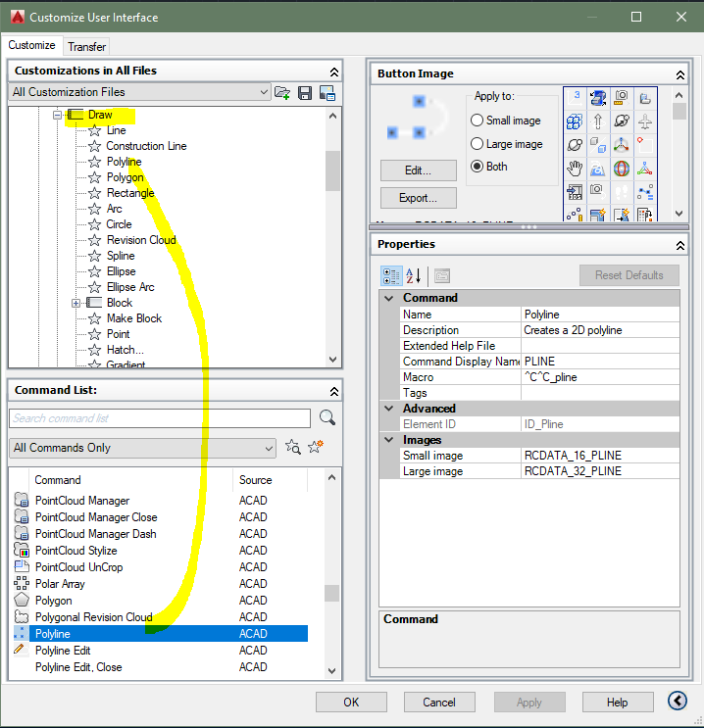This screenshot has height=728, width=704.
Task: Select the 3D gizmo axes button image
Action: pos(622,145)
